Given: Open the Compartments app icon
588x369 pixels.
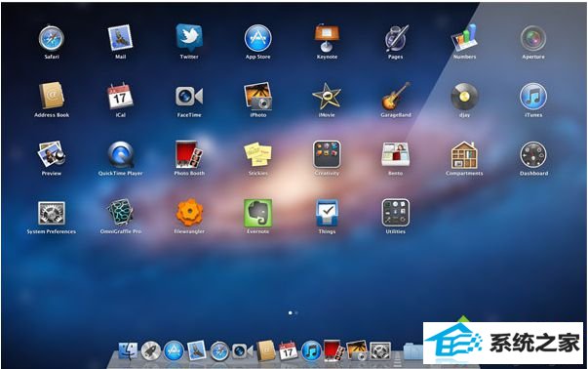Looking at the screenshot, I should click(x=464, y=154).
